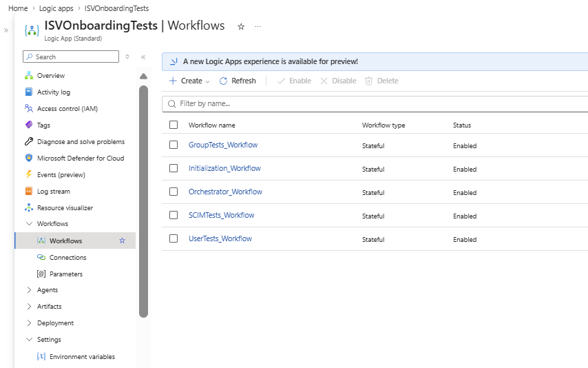This screenshot has width=588, height=368.
Task: Click the Diagnose and solve problems wrench icon
Action: coord(29,141)
